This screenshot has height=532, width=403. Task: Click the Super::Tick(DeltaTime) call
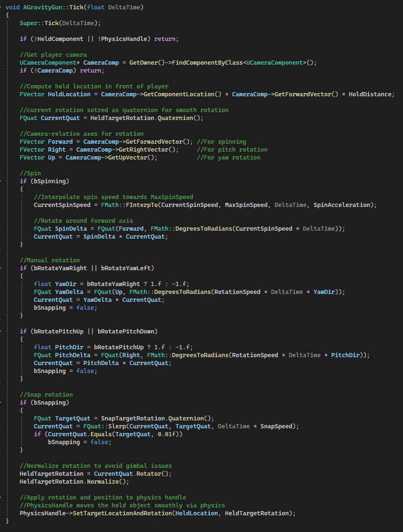45,23
